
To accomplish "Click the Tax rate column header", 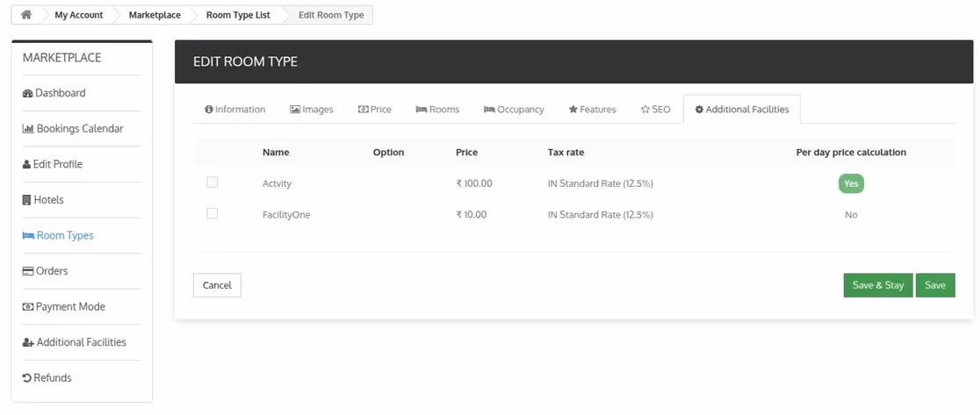I will 566,153.
